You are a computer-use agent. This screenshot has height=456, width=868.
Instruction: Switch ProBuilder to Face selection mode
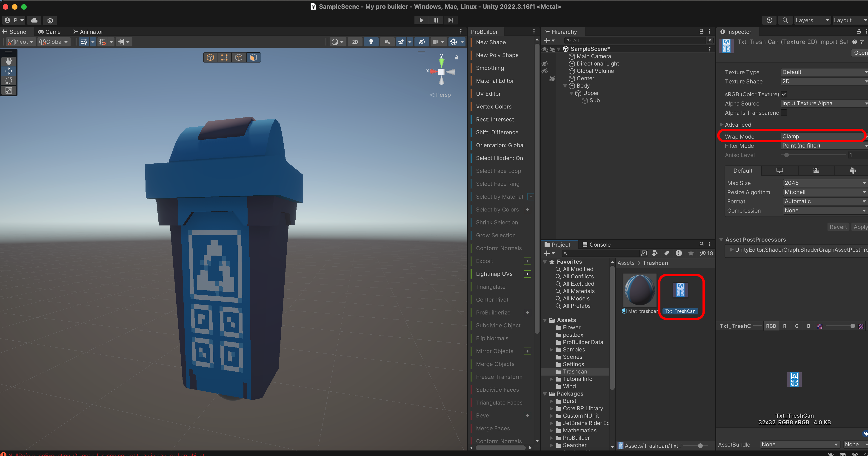tap(253, 58)
